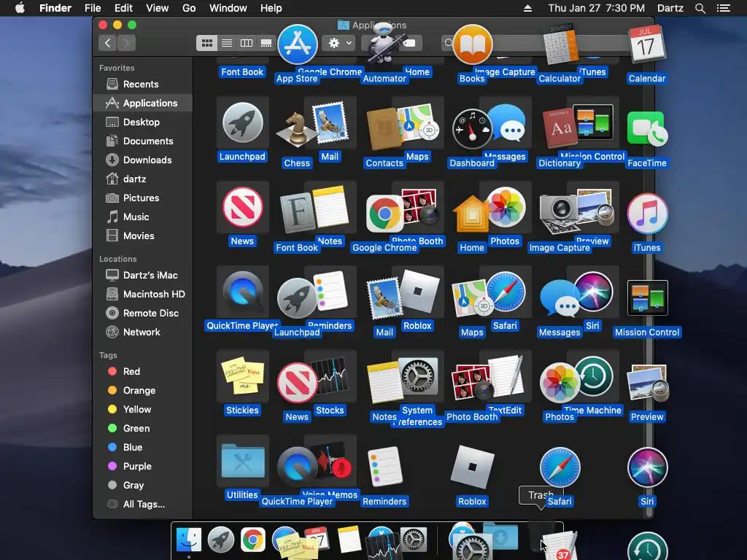This screenshot has height=560, width=747.
Task: Open the Action gear dropdown
Action: pos(340,43)
